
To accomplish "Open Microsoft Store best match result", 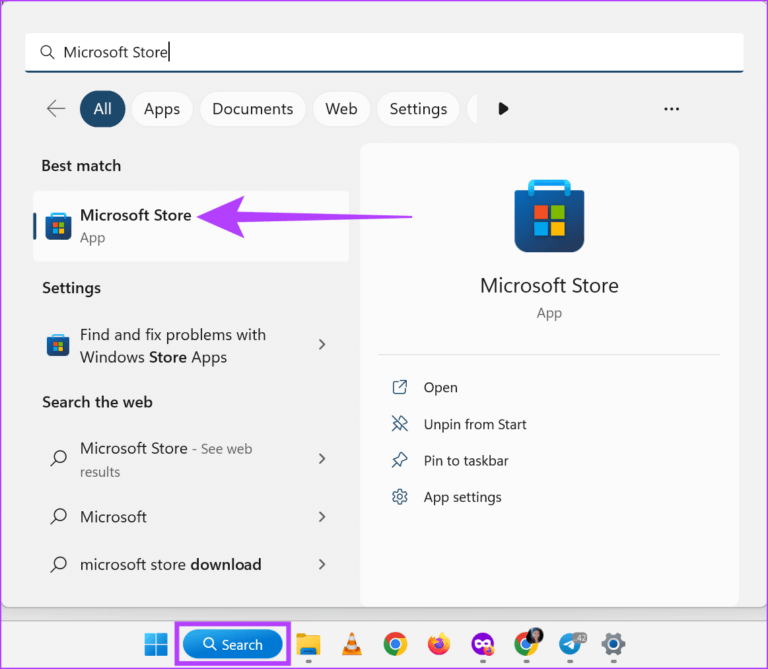I will 191,226.
